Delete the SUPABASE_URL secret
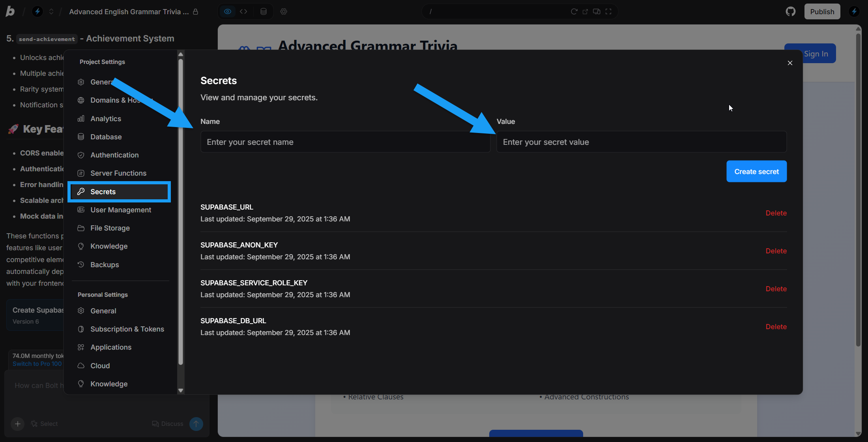The width and height of the screenshot is (868, 442). coord(776,213)
